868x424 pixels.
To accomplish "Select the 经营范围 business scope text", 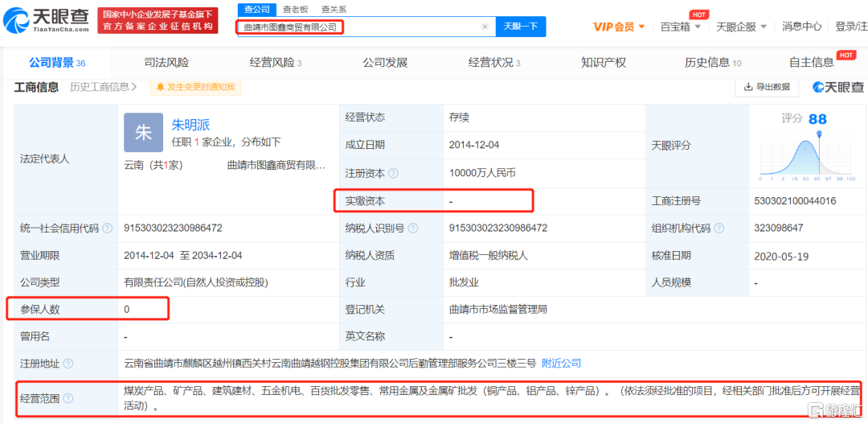I will (492, 398).
